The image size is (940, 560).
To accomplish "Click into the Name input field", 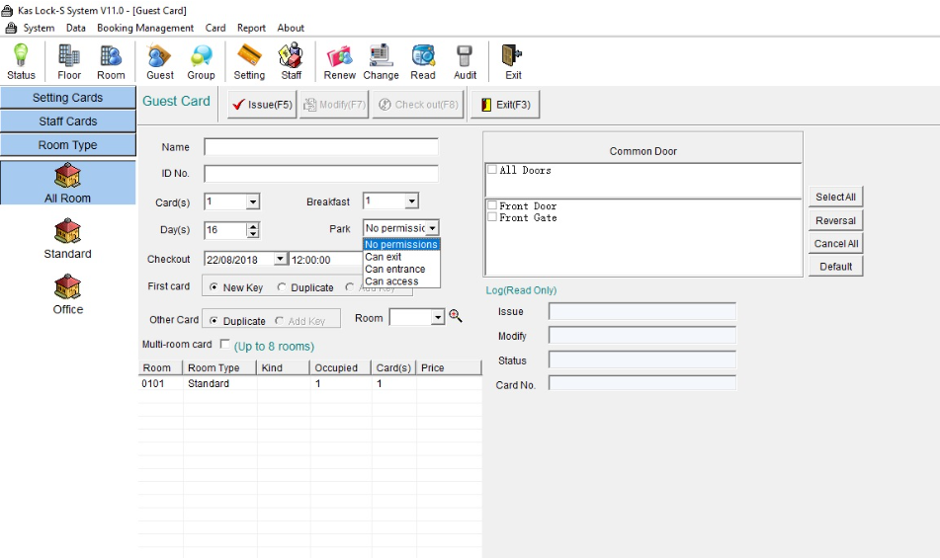I will [320, 147].
